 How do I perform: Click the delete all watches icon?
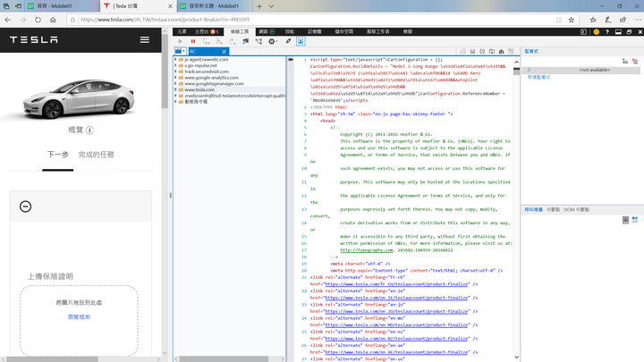635,61
